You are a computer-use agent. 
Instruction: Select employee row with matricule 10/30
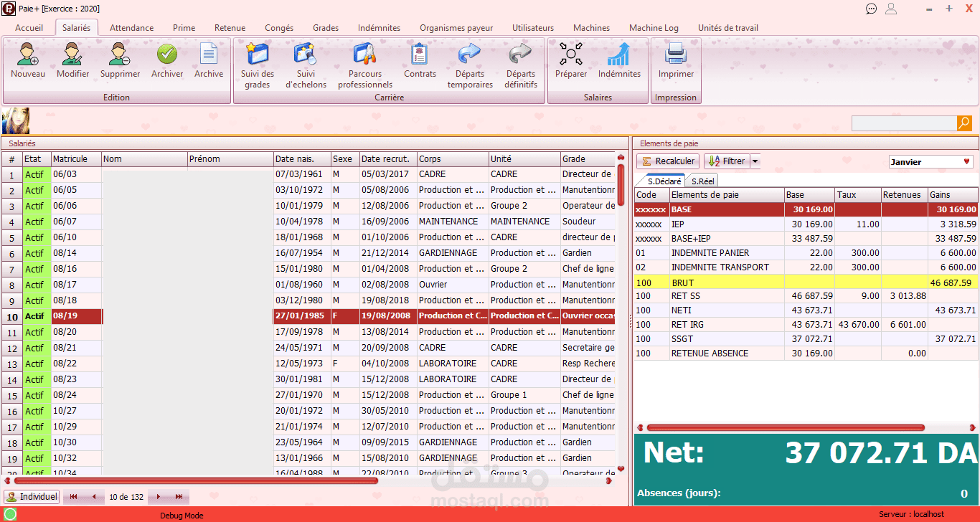coord(308,442)
